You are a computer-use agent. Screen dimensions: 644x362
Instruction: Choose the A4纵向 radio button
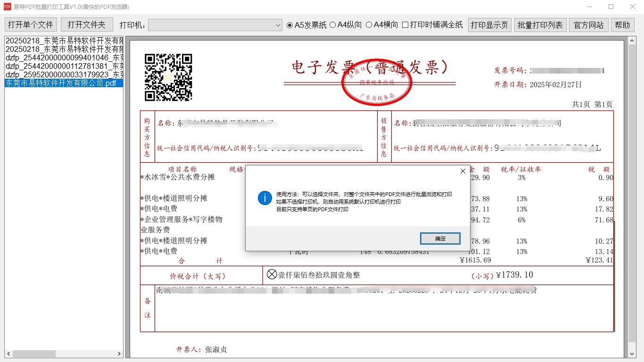[346, 25]
